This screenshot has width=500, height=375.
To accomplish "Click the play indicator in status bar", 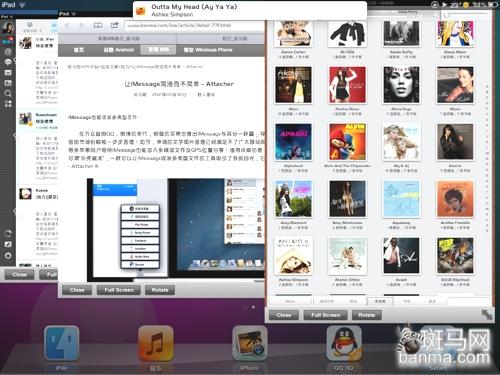I will [444, 4].
